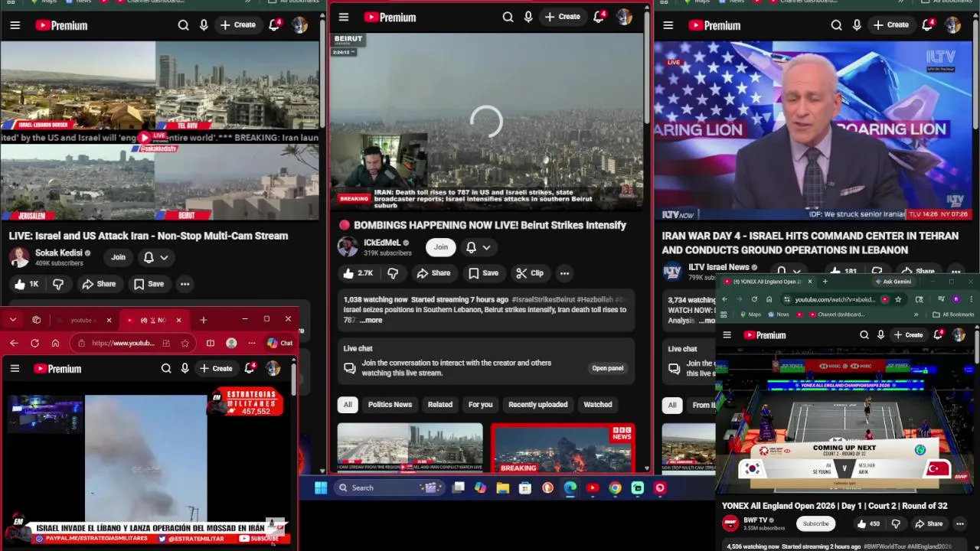This screenshot has height=551, width=980.
Task: Edge back arrow in Estrategias Militares window
Action: point(14,343)
